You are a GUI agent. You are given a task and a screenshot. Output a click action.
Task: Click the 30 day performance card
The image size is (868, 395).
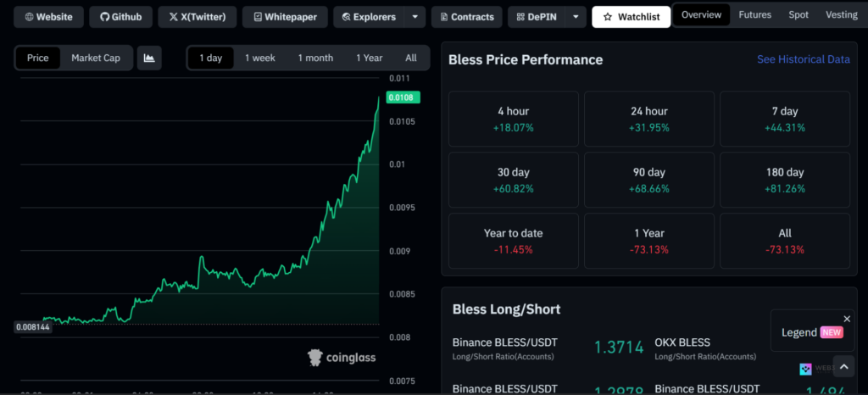click(514, 180)
